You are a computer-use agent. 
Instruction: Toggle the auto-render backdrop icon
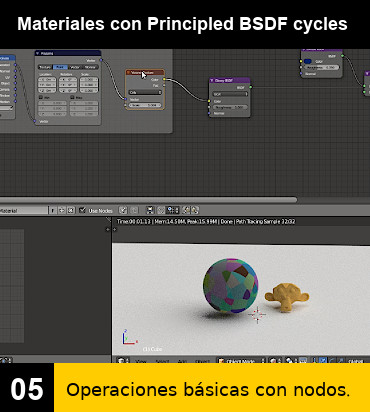pos(150,210)
